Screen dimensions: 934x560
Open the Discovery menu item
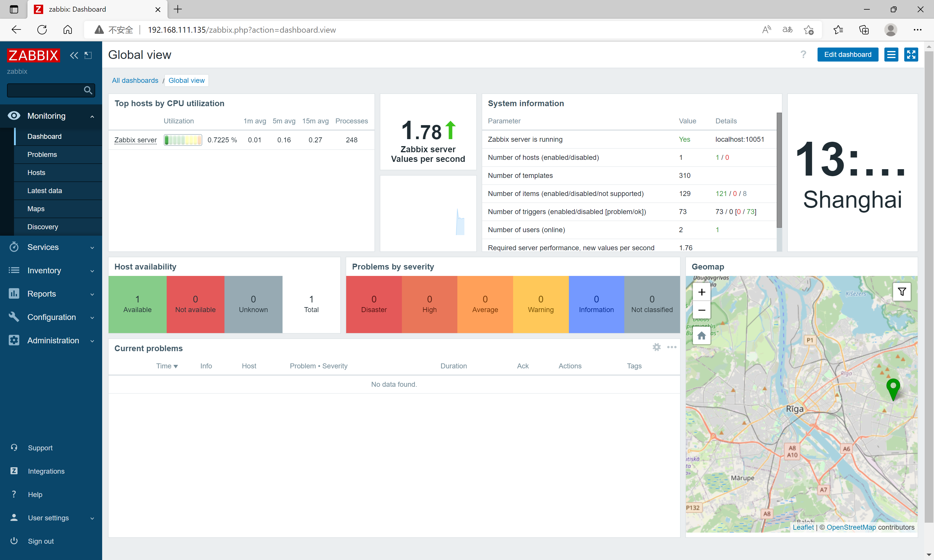point(58,227)
